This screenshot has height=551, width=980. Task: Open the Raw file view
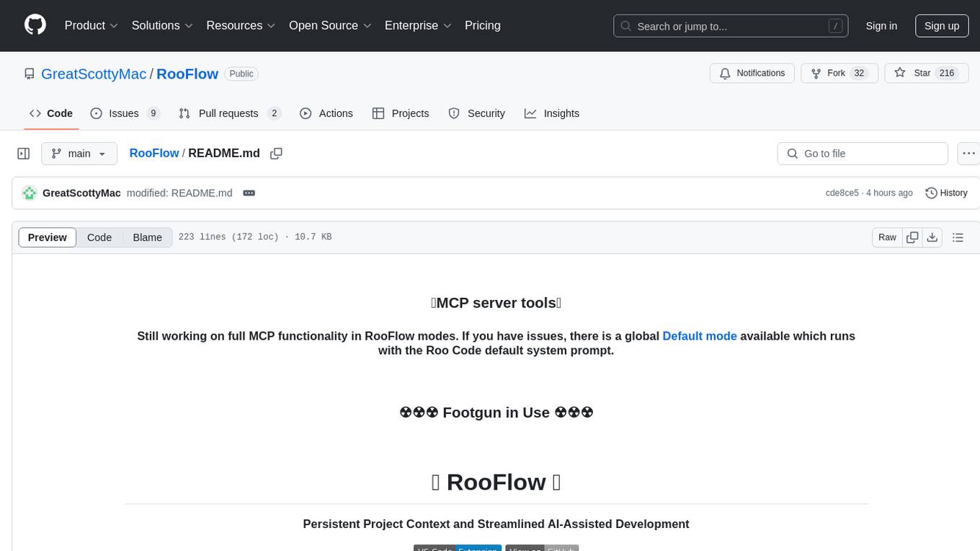tap(887, 237)
